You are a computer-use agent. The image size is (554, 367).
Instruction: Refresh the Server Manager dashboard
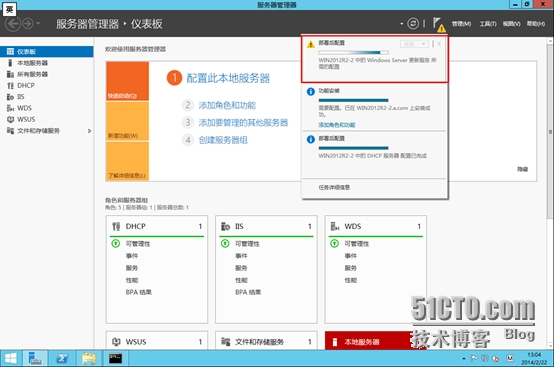[x=413, y=24]
